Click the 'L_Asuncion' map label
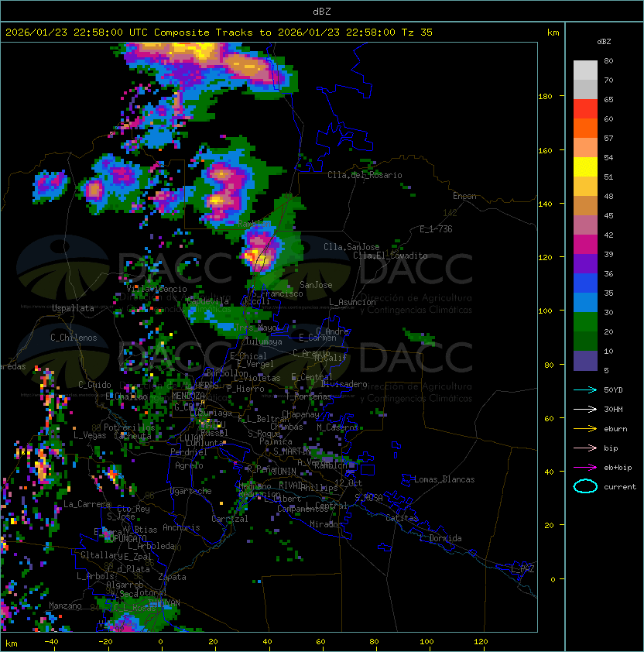This screenshot has height=652, width=644. pos(352,302)
